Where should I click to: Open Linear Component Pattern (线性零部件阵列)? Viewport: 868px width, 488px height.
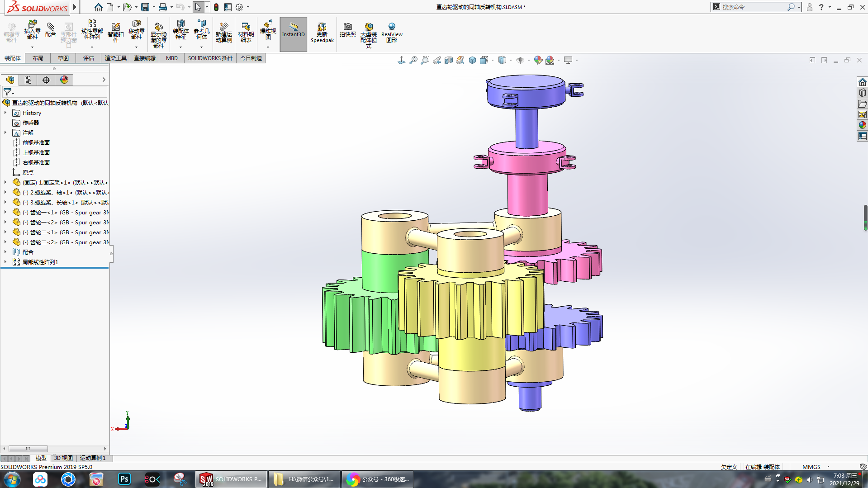(92, 30)
